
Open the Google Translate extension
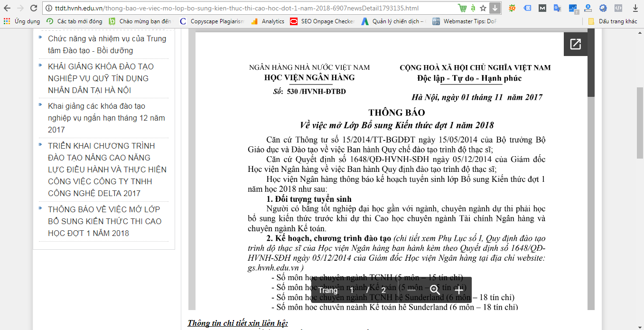(x=558, y=8)
